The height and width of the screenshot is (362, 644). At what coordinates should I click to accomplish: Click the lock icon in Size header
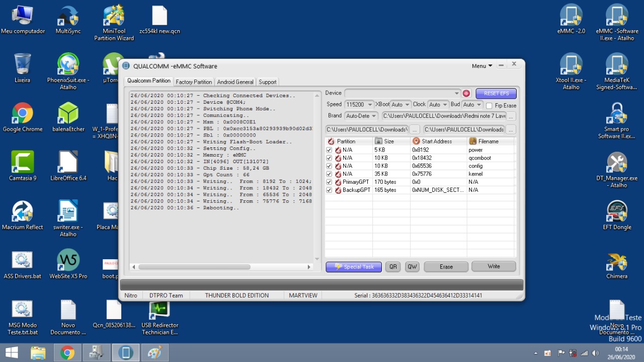pos(378,141)
